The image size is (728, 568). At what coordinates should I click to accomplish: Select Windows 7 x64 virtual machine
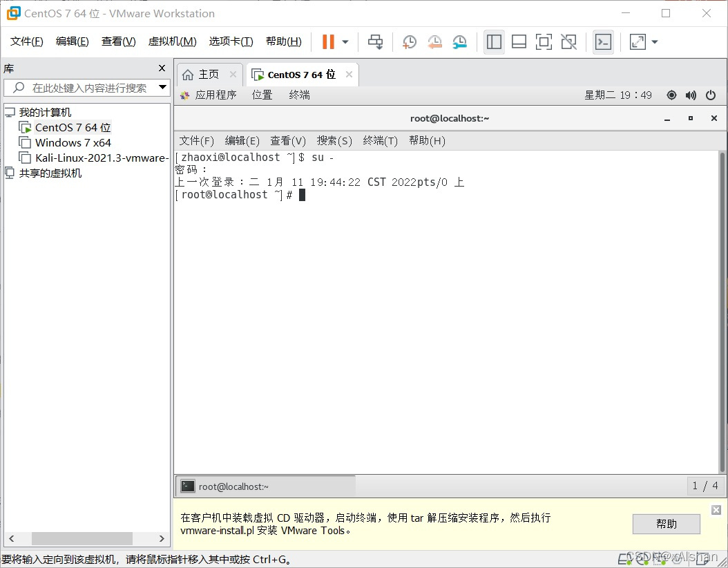[x=73, y=142]
